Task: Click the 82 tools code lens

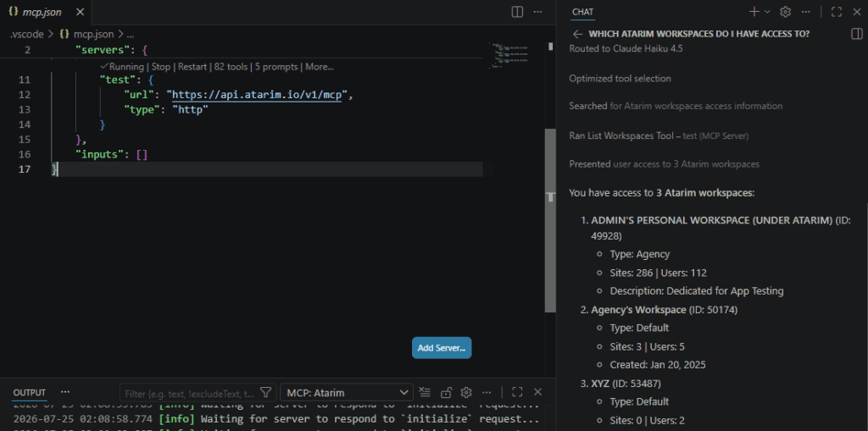Action: [231, 67]
